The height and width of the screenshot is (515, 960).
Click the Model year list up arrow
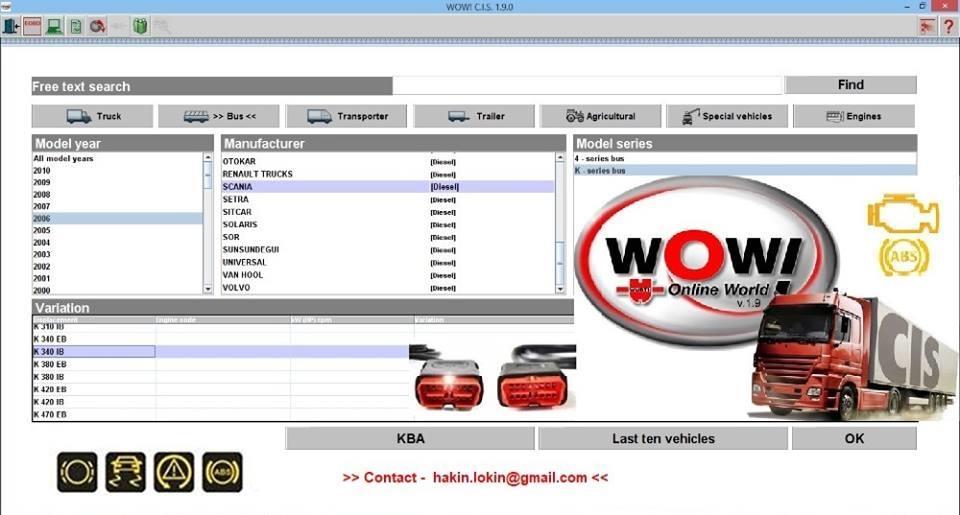[208, 158]
